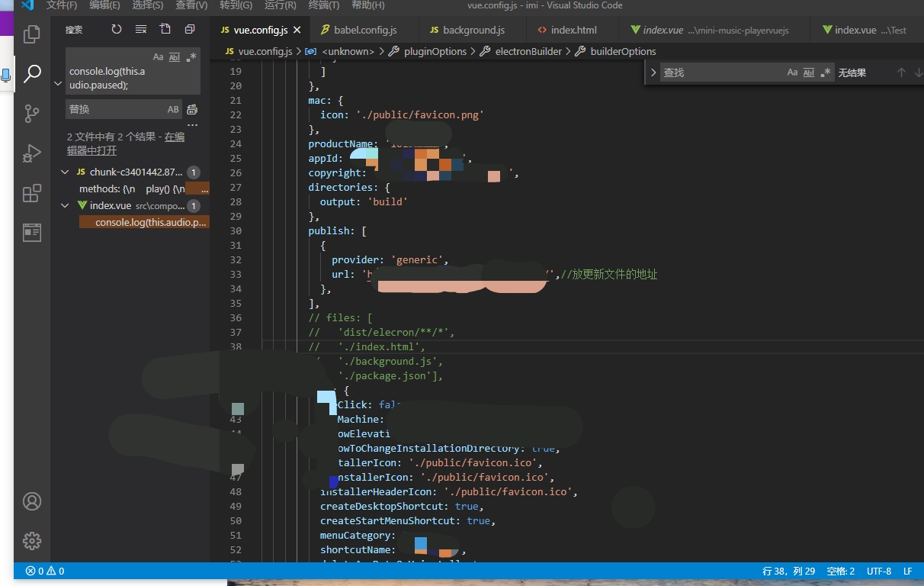Click the UTF-8 encoding in status bar
Viewport: 924px width, 586px height.
tap(878, 571)
